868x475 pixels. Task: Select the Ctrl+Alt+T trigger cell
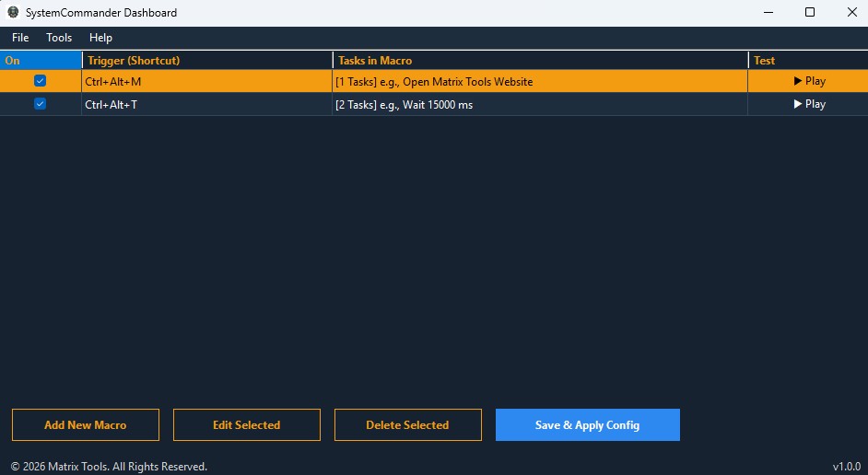pyautogui.click(x=207, y=105)
